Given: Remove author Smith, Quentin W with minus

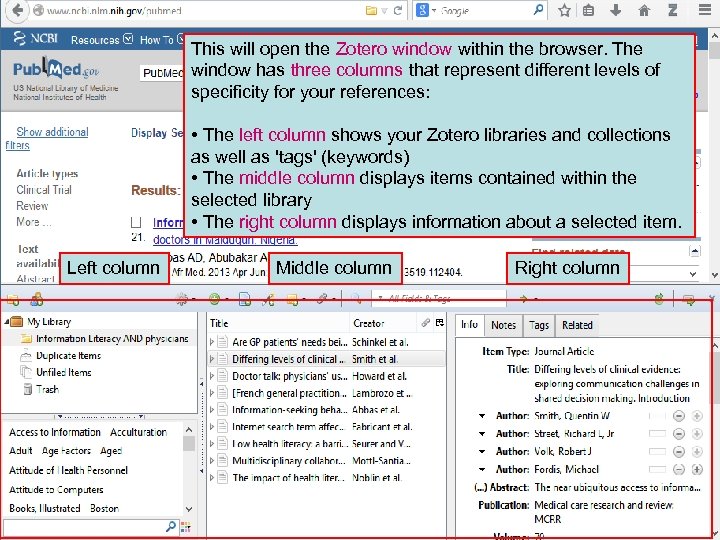Looking at the screenshot, I should [679, 416].
